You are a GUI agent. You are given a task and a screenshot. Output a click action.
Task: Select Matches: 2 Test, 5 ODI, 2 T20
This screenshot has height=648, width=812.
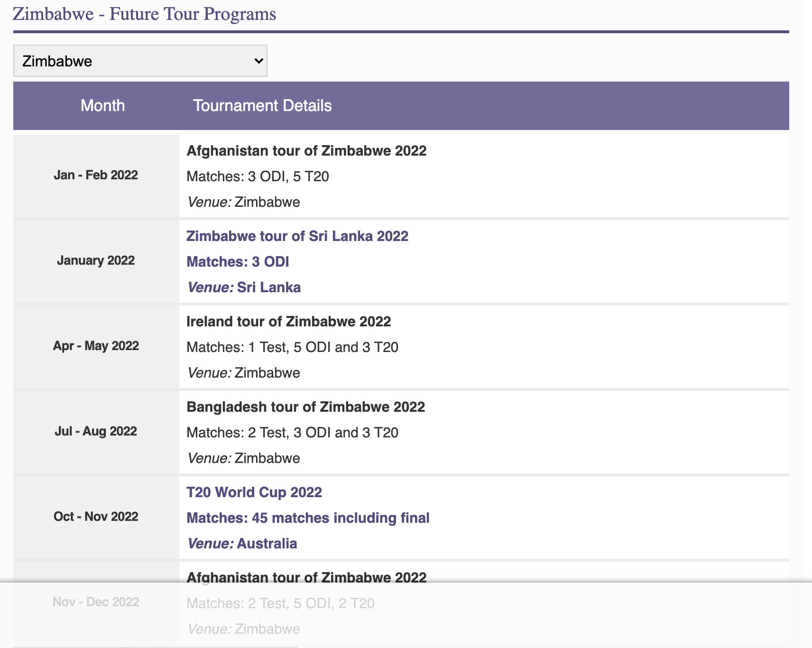[280, 603]
